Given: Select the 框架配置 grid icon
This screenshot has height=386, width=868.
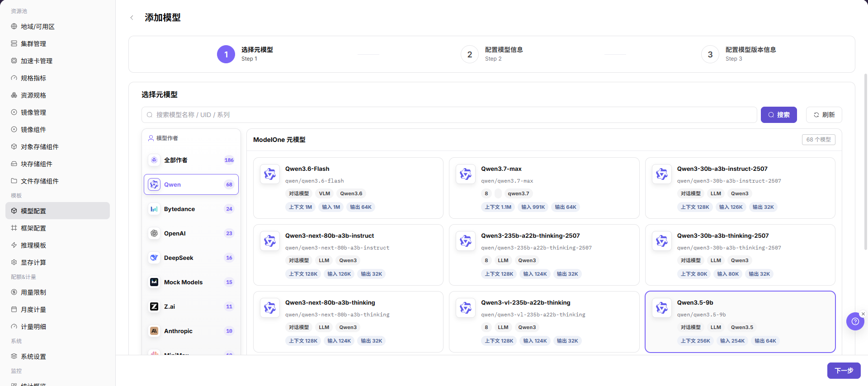Looking at the screenshot, I should click(14, 228).
